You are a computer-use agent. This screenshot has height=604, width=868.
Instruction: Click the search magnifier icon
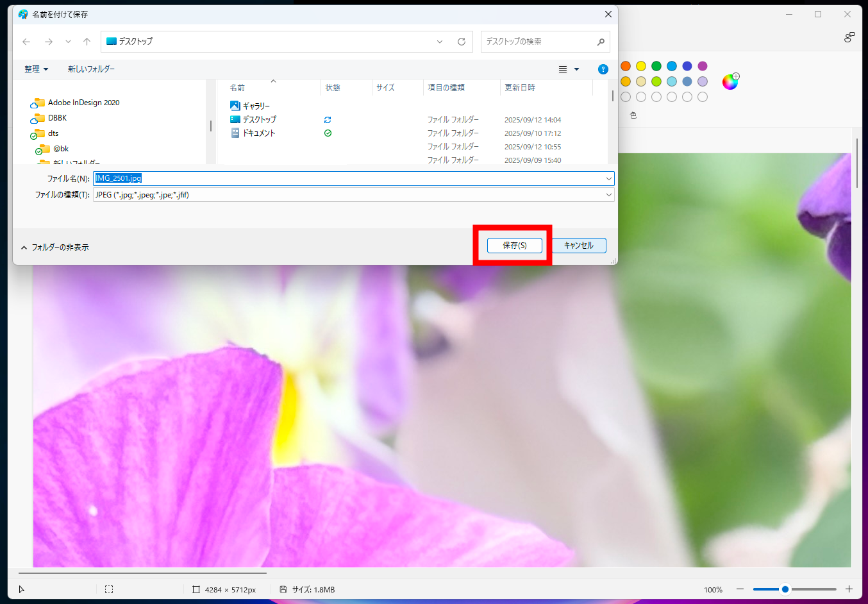pyautogui.click(x=601, y=42)
